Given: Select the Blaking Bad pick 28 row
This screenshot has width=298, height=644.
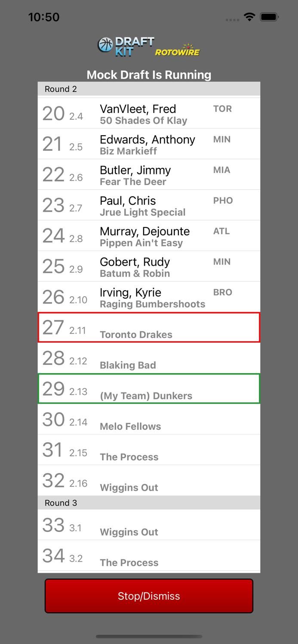Looking at the screenshot, I should [x=149, y=358].
